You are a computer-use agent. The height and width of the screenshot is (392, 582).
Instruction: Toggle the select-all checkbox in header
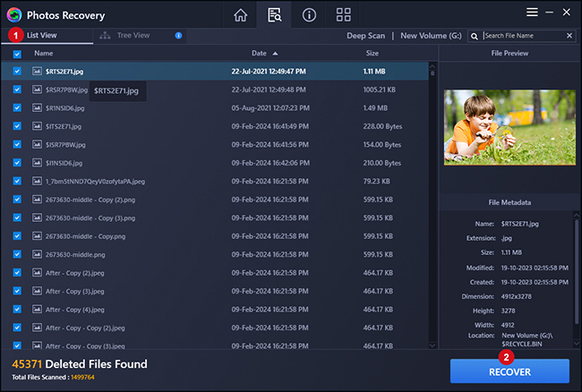click(17, 54)
